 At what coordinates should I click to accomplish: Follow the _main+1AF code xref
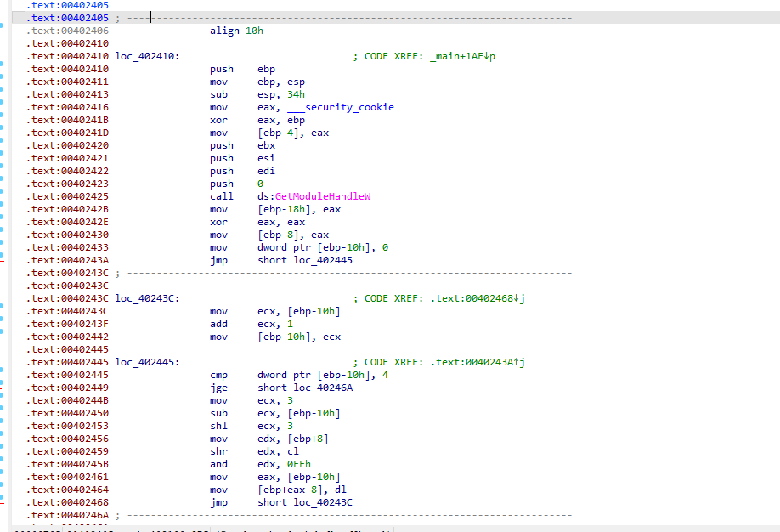pos(459,56)
